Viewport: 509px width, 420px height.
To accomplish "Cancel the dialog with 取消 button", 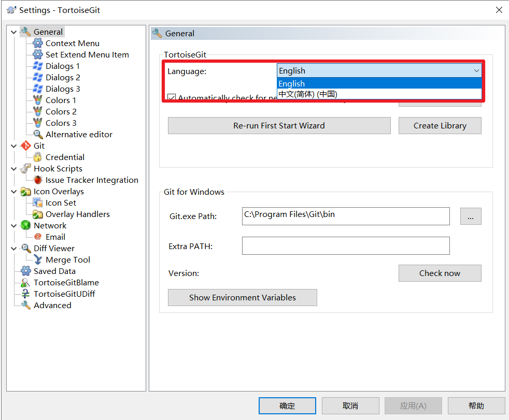I will [350, 405].
